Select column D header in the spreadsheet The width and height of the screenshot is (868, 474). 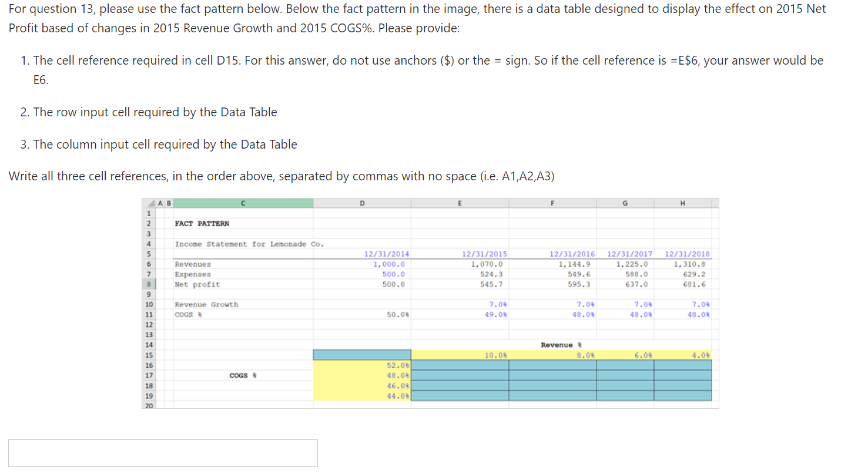362,203
